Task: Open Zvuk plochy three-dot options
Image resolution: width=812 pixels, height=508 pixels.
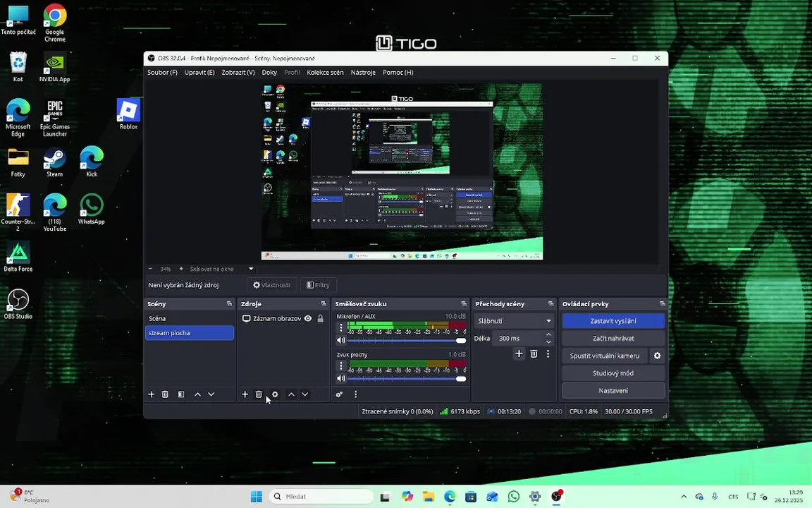Action: (x=340, y=366)
